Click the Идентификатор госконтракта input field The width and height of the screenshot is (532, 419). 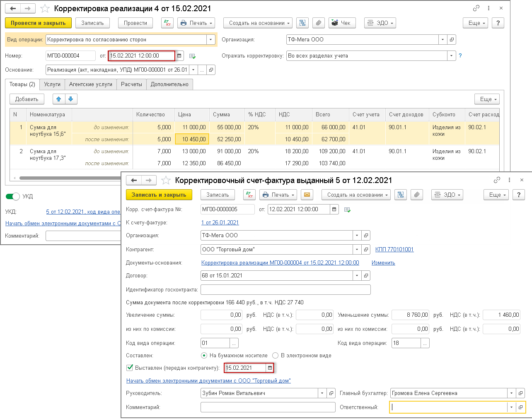(x=285, y=289)
